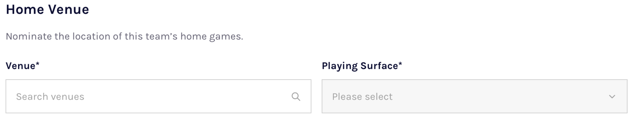
Task: Click the magnifying glass search icon
Action: [296, 96]
